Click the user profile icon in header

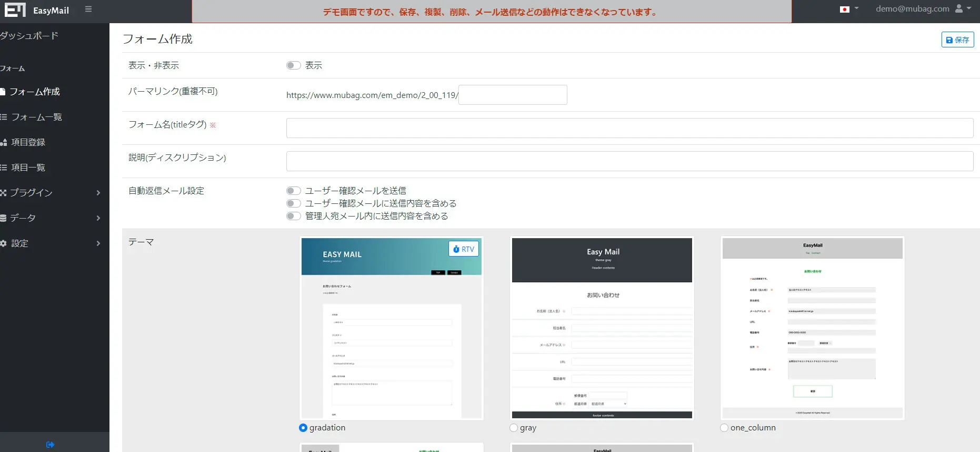click(x=959, y=8)
